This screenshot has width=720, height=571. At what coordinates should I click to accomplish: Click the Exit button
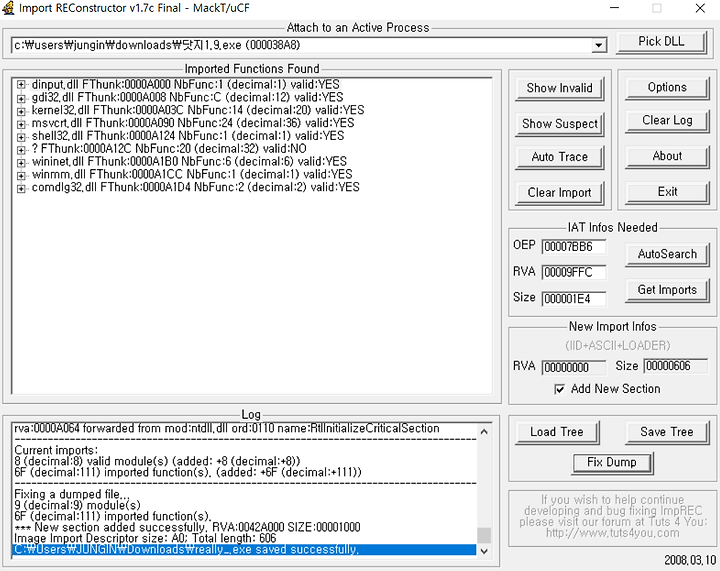[667, 192]
